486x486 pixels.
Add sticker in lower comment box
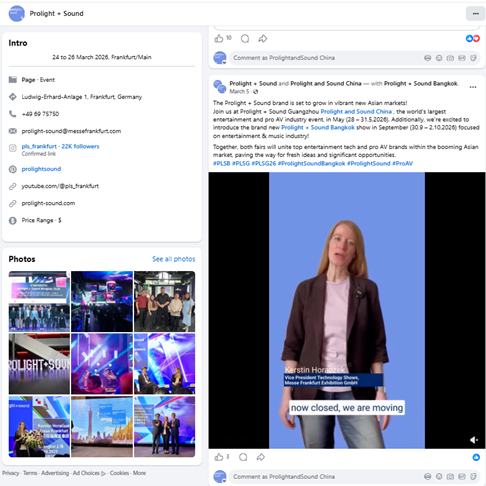click(x=473, y=477)
